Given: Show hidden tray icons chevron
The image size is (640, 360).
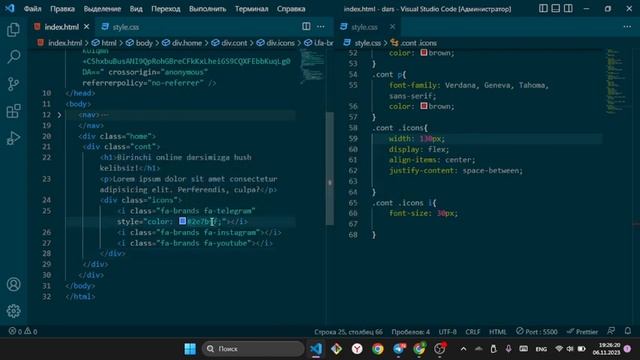Looking at the screenshot, I should coord(463,349).
